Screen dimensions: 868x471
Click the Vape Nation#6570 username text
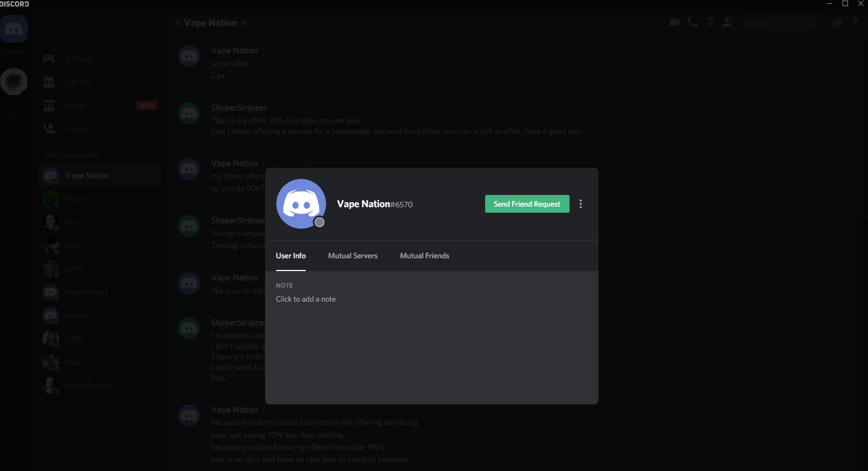375,204
